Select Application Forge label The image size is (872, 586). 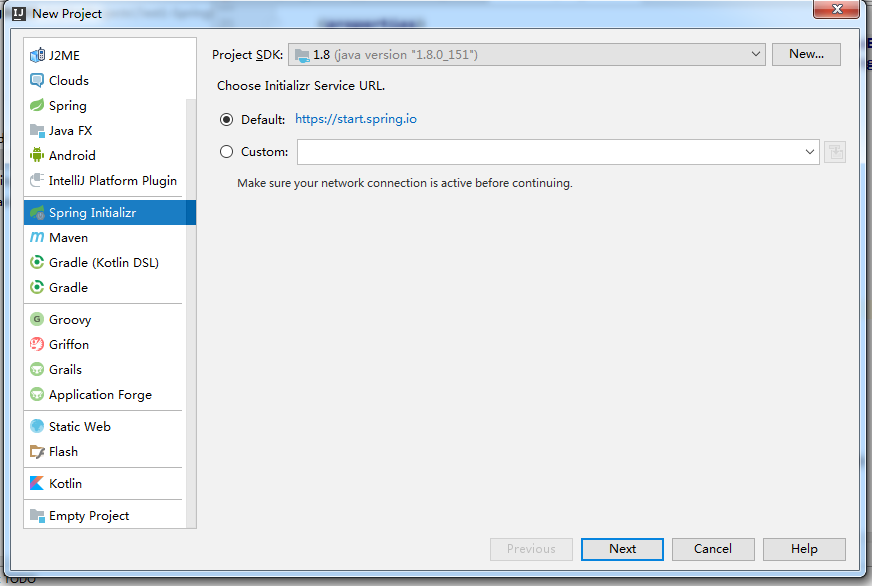pos(100,395)
